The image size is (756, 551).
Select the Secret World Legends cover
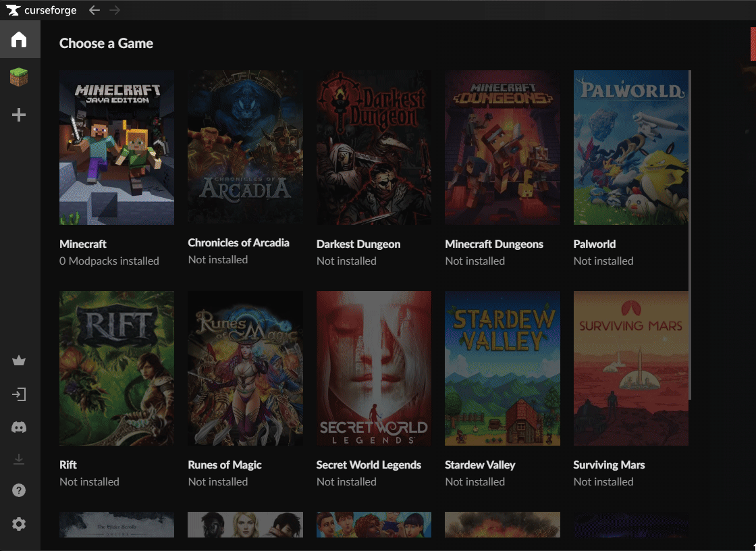tap(374, 368)
